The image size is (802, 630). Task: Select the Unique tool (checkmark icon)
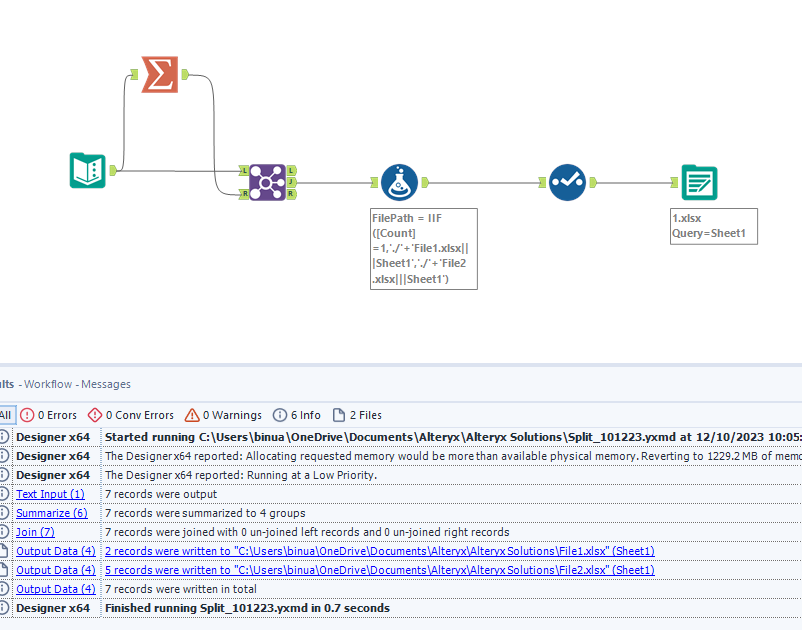coord(567,183)
